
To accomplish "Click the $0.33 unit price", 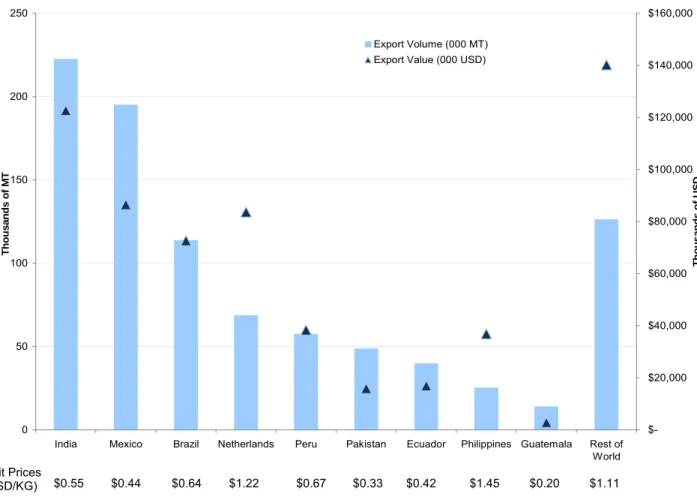I will tap(368, 483).
